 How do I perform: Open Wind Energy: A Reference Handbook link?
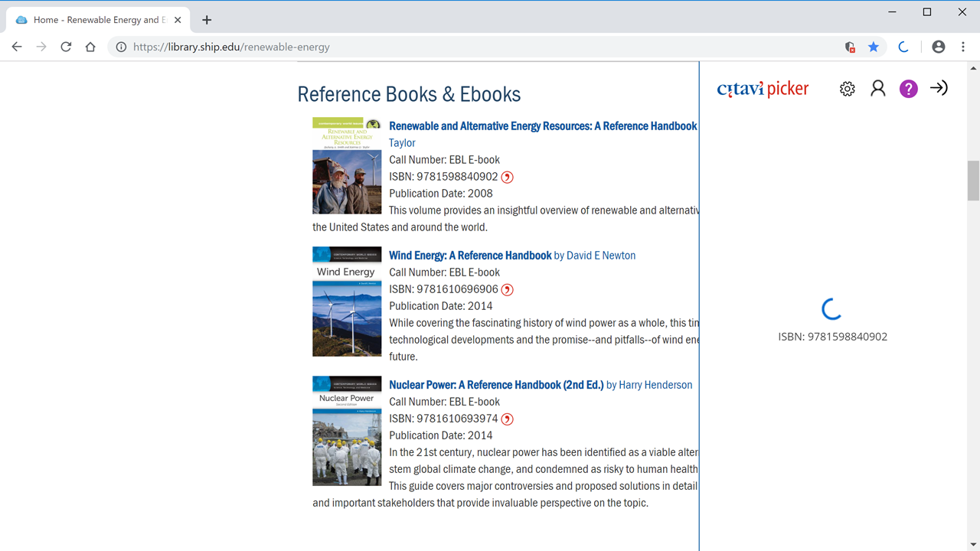(470, 256)
